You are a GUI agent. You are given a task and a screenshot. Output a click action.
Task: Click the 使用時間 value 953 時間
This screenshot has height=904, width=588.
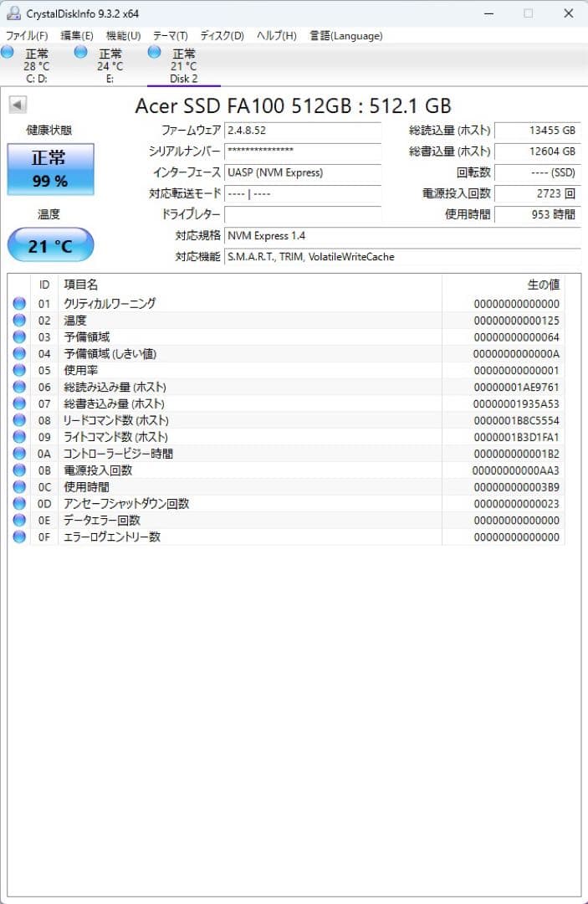(x=537, y=214)
